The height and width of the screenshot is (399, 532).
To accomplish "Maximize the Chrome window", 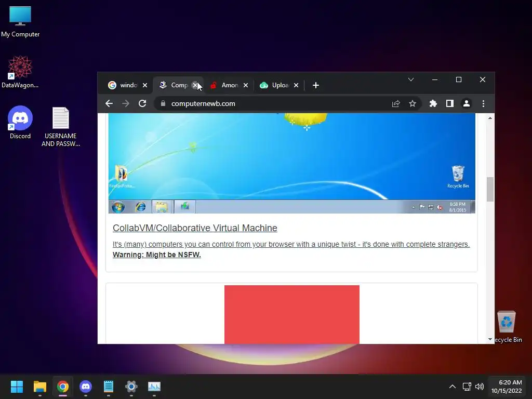I will [x=459, y=79].
